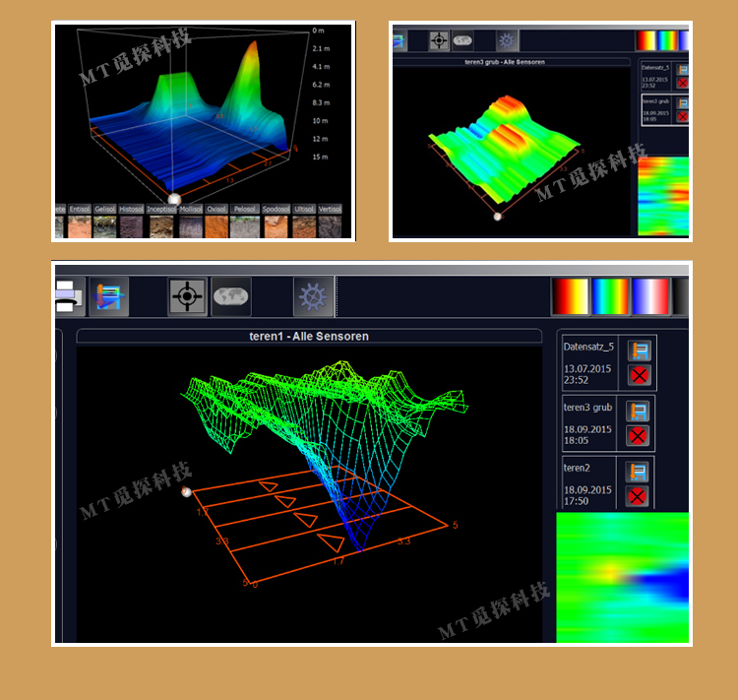This screenshot has width=738, height=700.
Task: Delete Datensatz_5 with red X in teren1 window
Action: coord(640,374)
